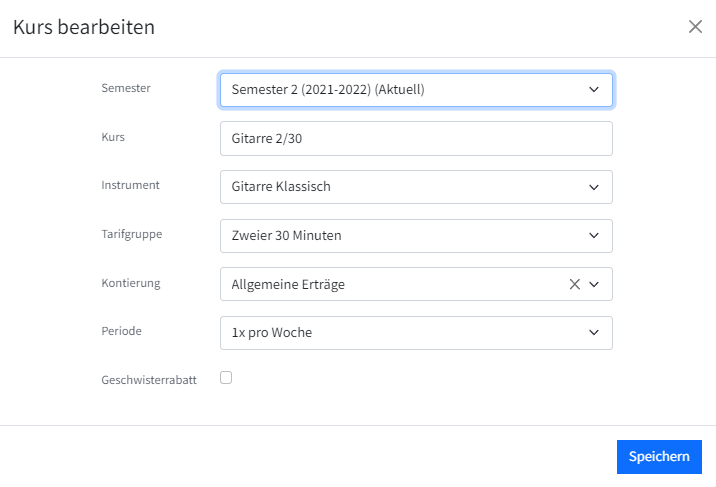
Task: Save the course with Speichern
Action: pyautogui.click(x=659, y=456)
